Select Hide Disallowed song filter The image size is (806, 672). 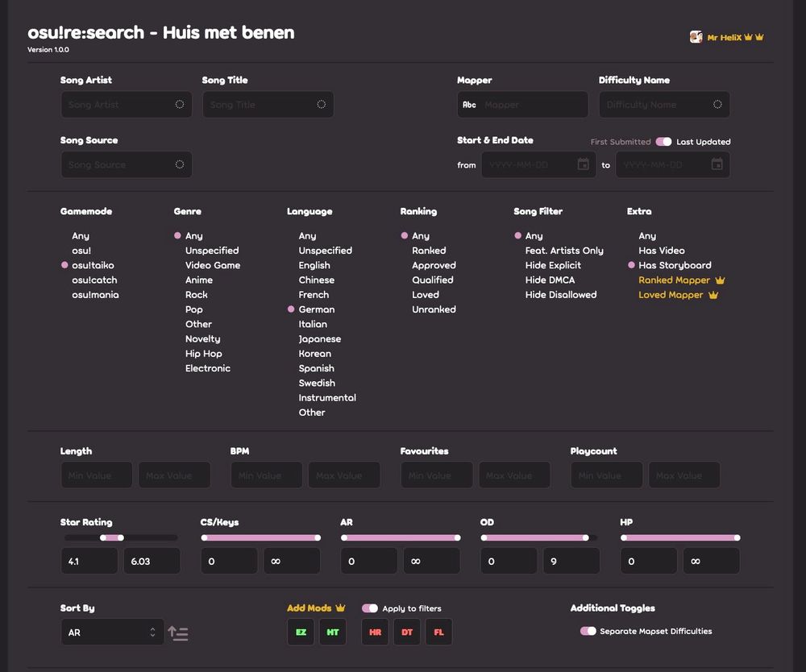pos(561,295)
